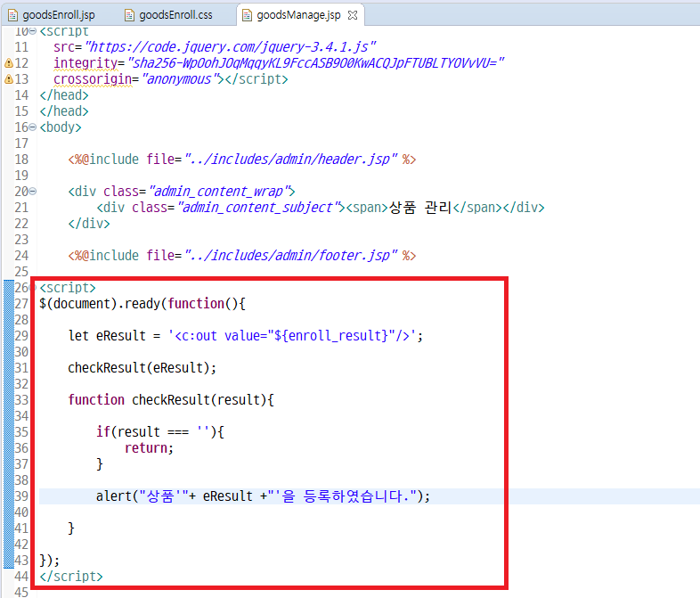
Task: Click the alert statement on line 39
Action: pyautogui.click(x=263, y=496)
